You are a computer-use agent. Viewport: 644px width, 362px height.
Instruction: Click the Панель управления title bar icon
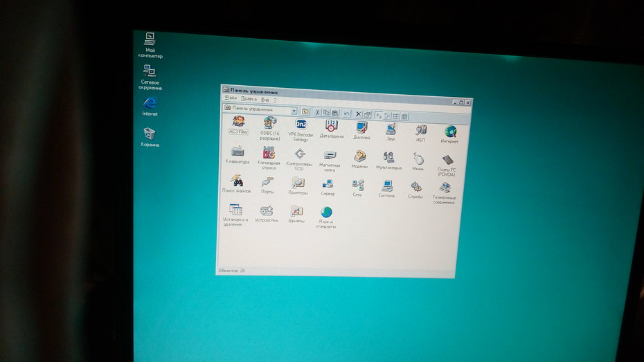tap(226, 89)
